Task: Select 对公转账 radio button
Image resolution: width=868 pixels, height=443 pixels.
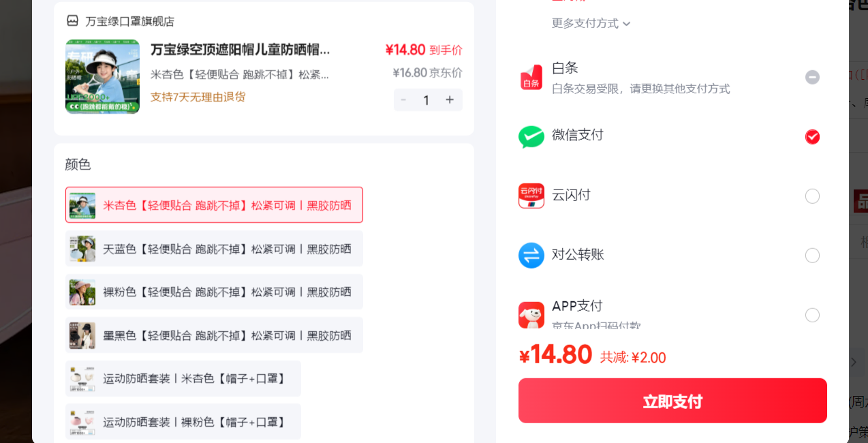Action: [812, 256]
